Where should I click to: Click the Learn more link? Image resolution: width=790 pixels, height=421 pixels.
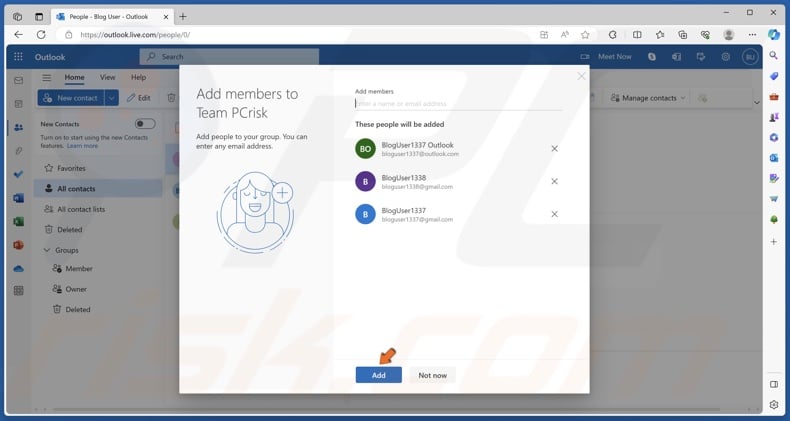click(82, 146)
